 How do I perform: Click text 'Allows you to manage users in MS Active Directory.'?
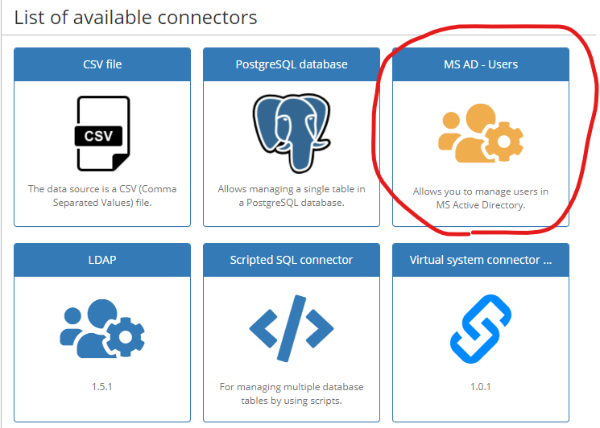(x=481, y=198)
